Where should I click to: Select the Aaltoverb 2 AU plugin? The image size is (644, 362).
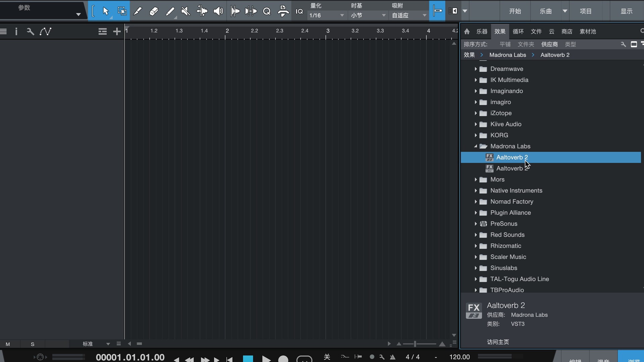[551, 168]
